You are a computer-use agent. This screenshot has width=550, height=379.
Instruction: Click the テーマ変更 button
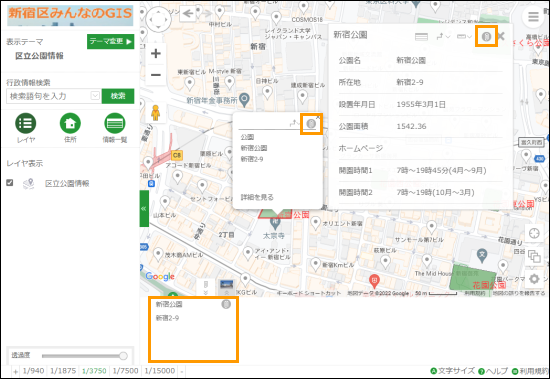click(x=110, y=41)
